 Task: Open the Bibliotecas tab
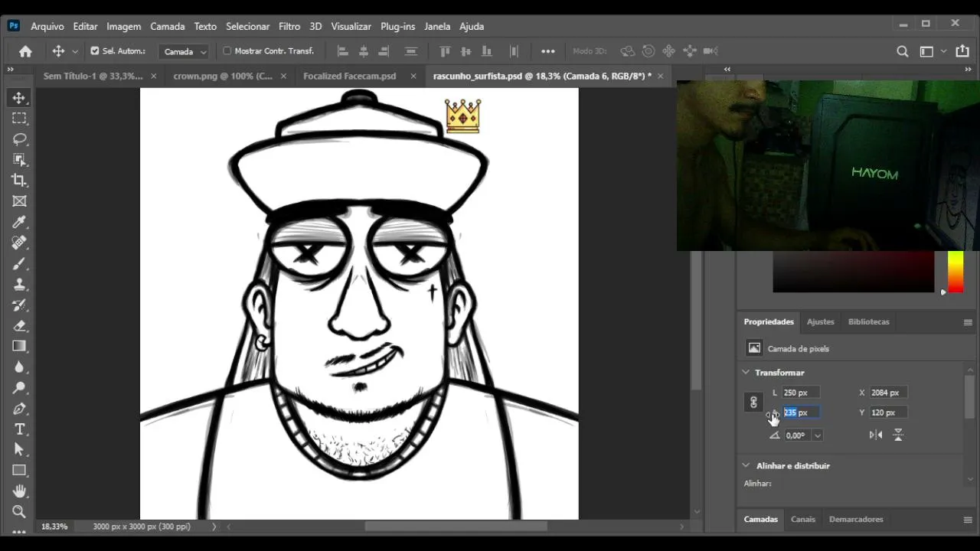[x=869, y=321]
